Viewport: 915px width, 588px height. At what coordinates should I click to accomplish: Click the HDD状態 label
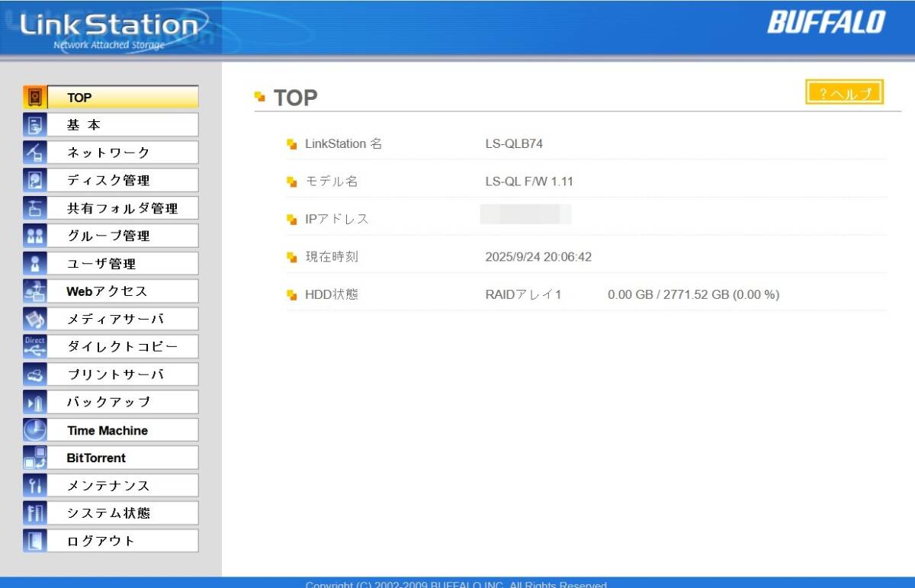coord(332,294)
